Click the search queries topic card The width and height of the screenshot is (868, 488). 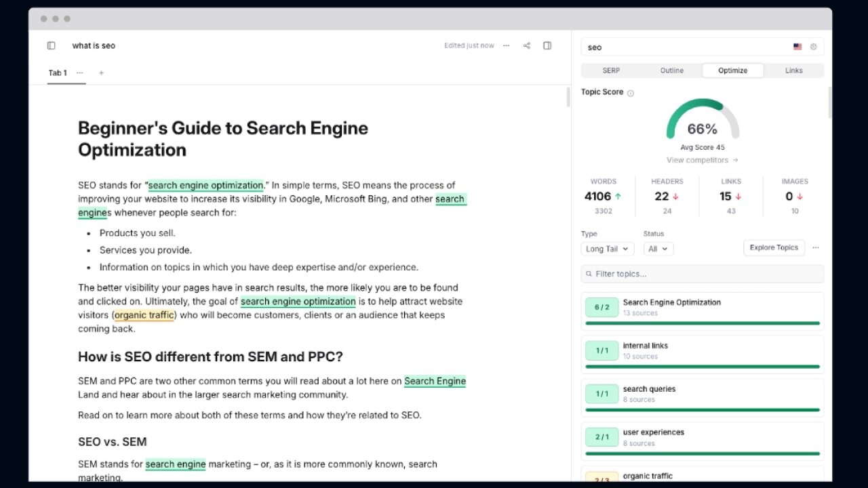pyautogui.click(x=703, y=396)
